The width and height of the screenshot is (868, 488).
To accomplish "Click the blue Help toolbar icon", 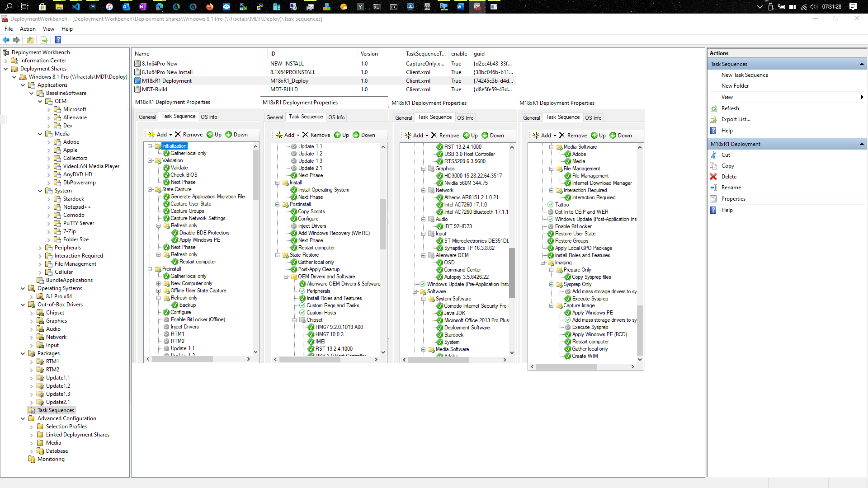I will click(x=58, y=40).
